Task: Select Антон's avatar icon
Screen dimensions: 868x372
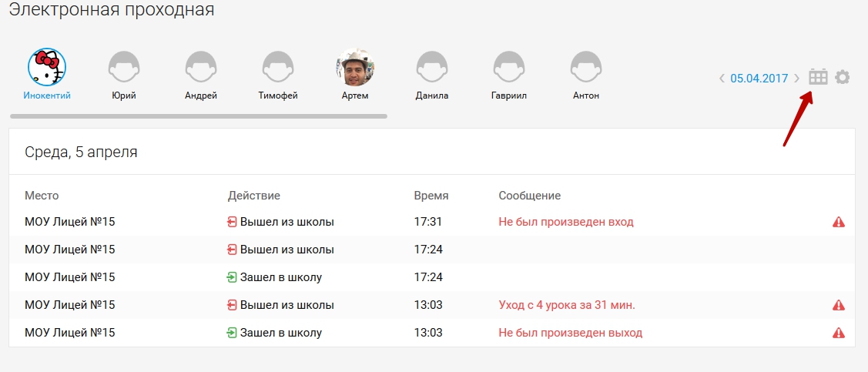Action: [x=585, y=68]
